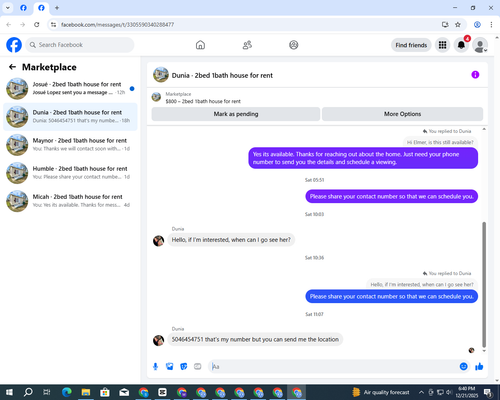Click the Mark as pending button
The height and width of the screenshot is (400, 500).
[x=236, y=114]
